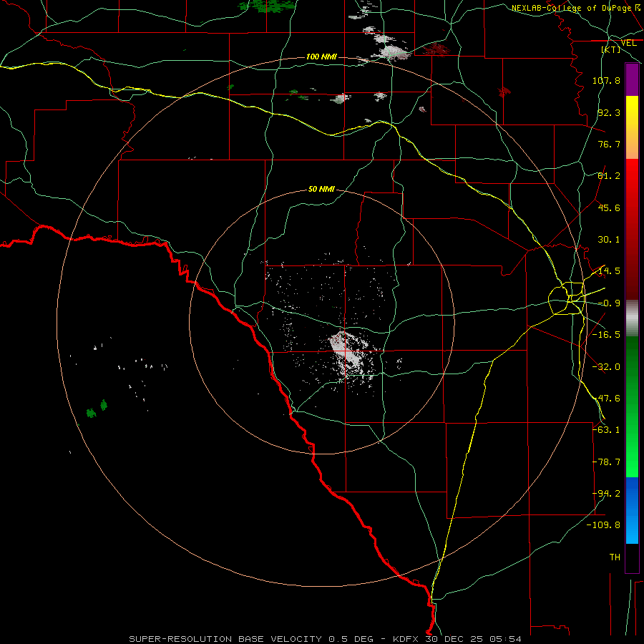
Task: Click the -32.0 legend value
Action: pos(606,367)
